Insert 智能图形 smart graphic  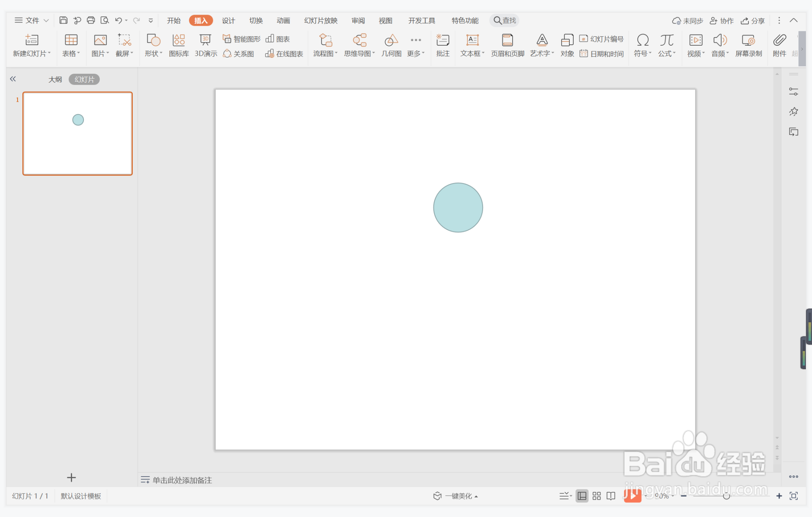click(x=241, y=39)
